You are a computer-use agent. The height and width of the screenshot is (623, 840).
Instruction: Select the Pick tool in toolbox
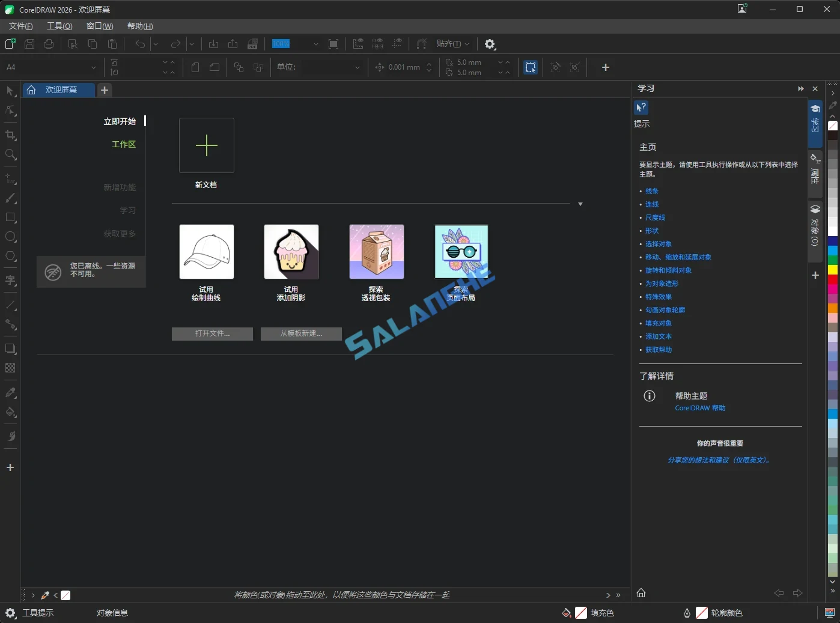point(10,91)
